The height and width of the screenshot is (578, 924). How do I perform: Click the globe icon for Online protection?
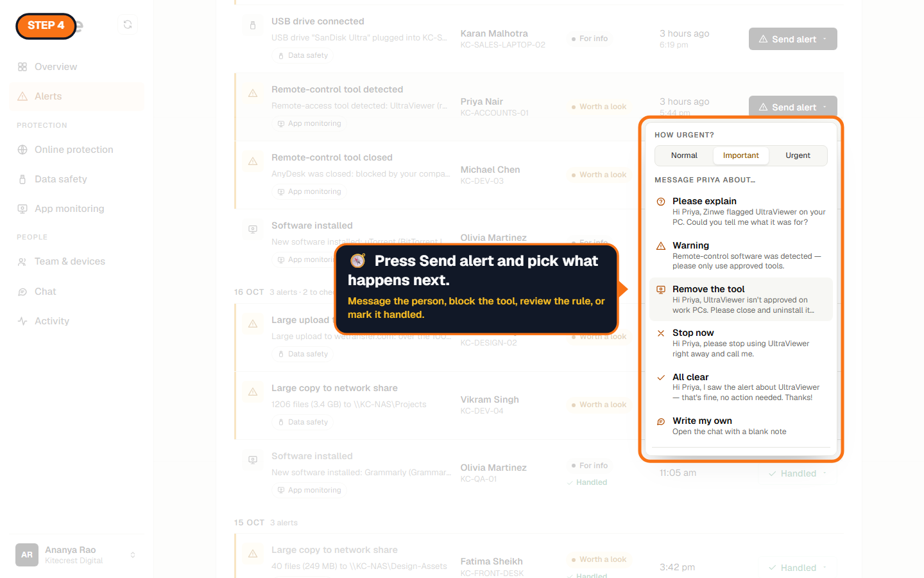point(22,150)
